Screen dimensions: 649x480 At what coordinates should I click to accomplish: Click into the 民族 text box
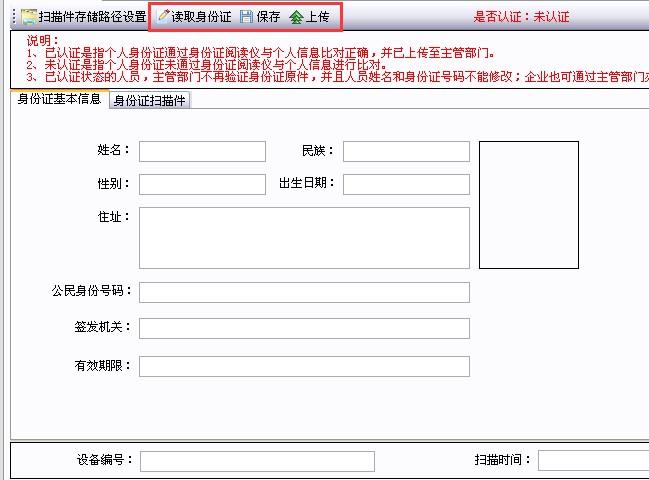coord(405,151)
